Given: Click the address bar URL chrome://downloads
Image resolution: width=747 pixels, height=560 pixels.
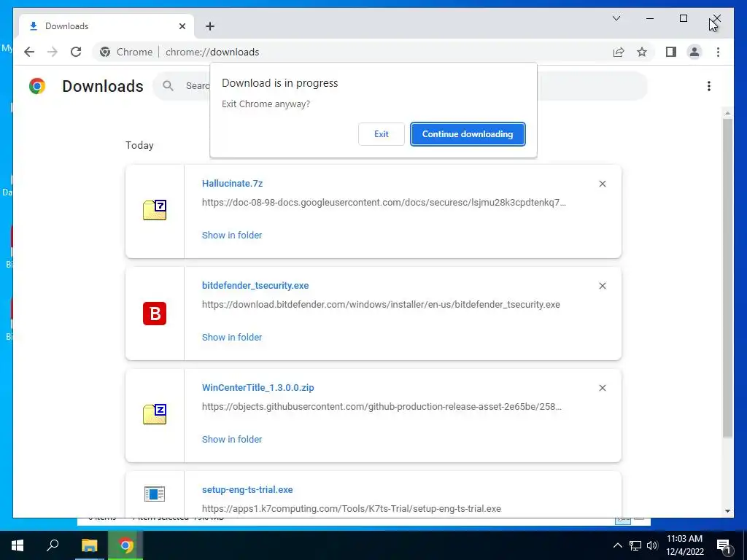Looking at the screenshot, I should 212,52.
